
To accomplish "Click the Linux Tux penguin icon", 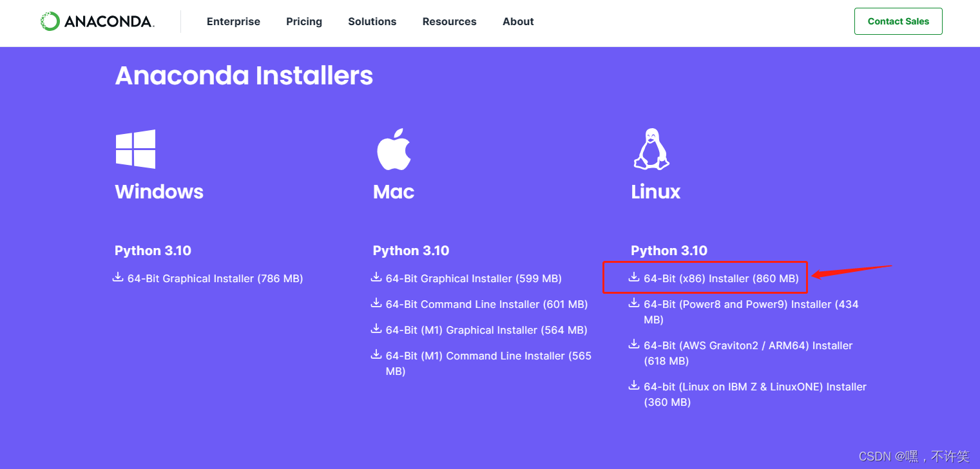I will point(651,149).
